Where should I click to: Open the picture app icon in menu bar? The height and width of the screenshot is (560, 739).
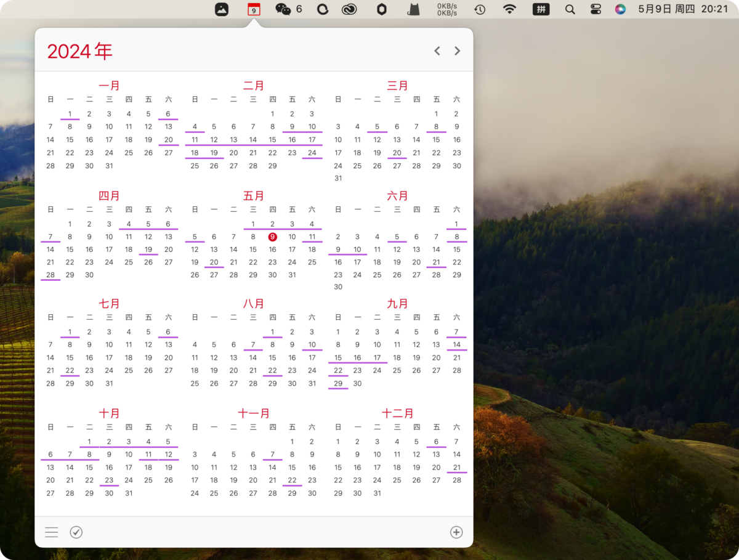coord(222,9)
